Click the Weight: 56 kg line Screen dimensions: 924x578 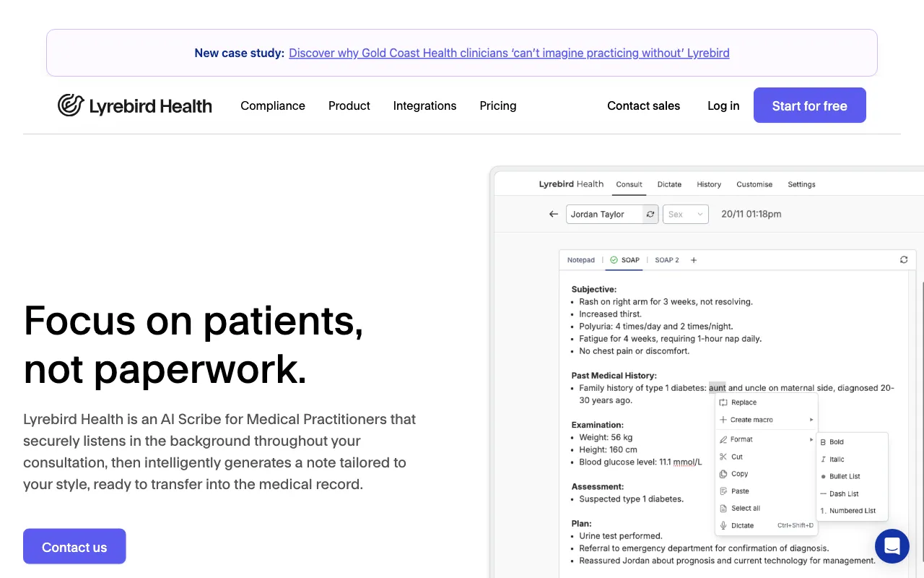(606, 437)
